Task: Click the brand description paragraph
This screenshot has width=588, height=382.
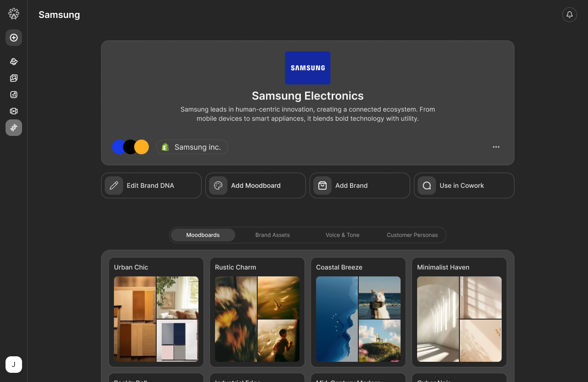Action: click(308, 114)
